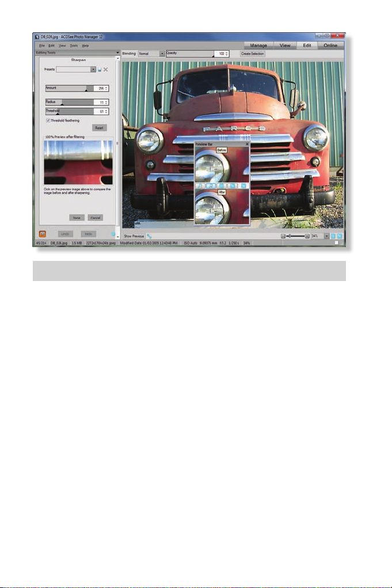Click the Amount value stepper arrows

[x=106, y=89]
